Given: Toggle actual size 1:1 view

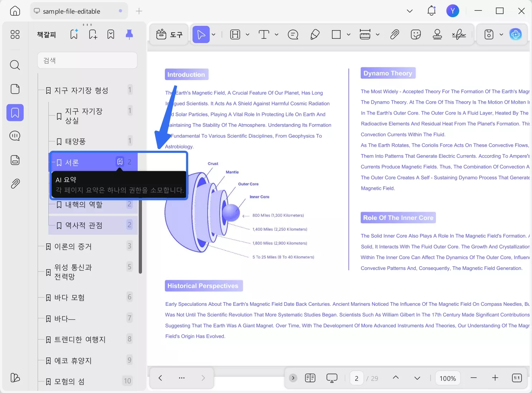Looking at the screenshot, I should [x=517, y=378].
